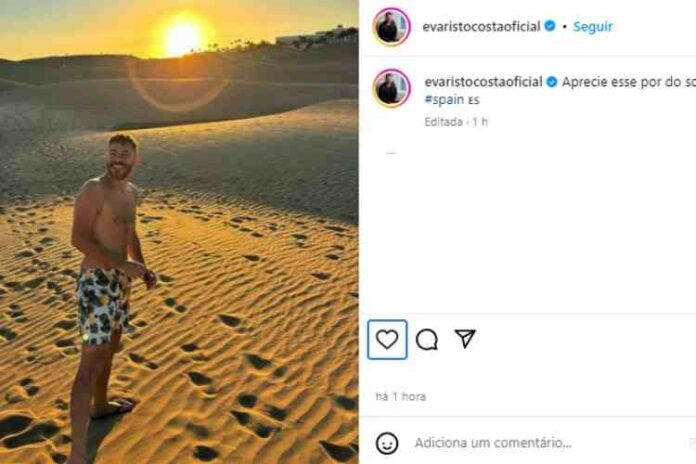Click verified badge in the post header
This screenshot has width=696, height=464.
(x=550, y=27)
